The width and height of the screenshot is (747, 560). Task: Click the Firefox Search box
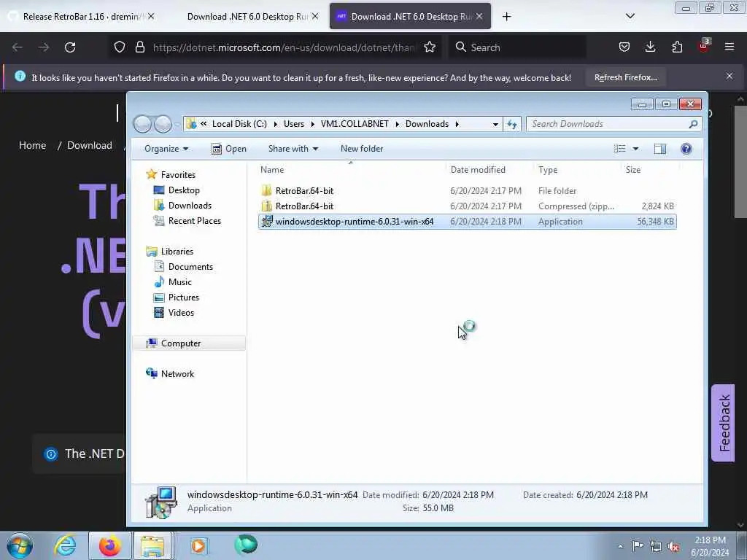pyautogui.click(x=517, y=47)
